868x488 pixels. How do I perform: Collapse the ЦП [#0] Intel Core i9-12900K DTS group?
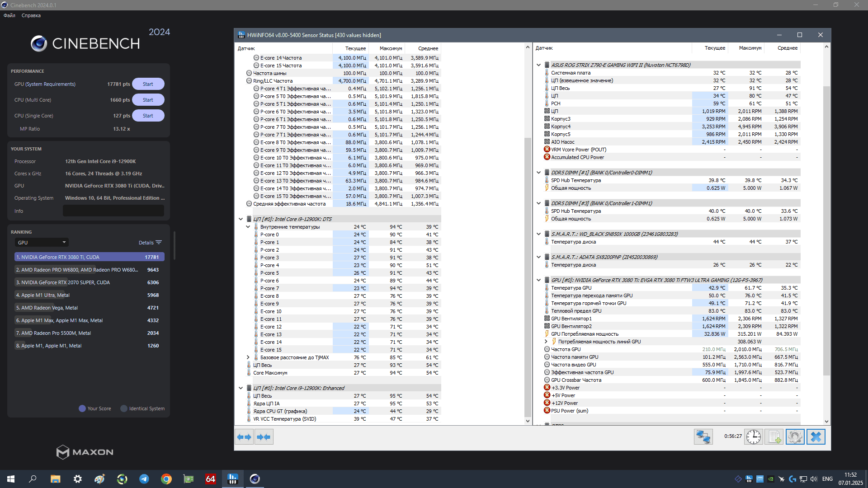tap(241, 219)
